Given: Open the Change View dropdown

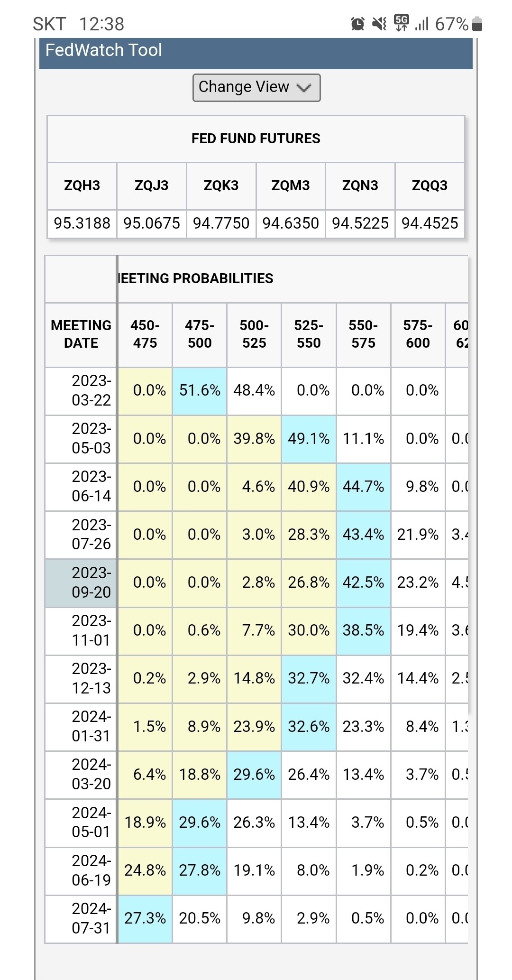Looking at the screenshot, I should tap(256, 87).
